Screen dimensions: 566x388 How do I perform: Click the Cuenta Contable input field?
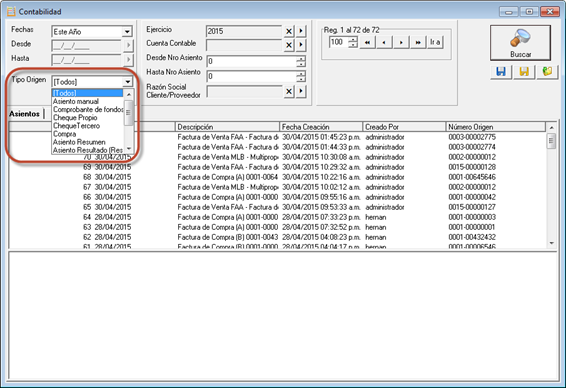tap(244, 45)
